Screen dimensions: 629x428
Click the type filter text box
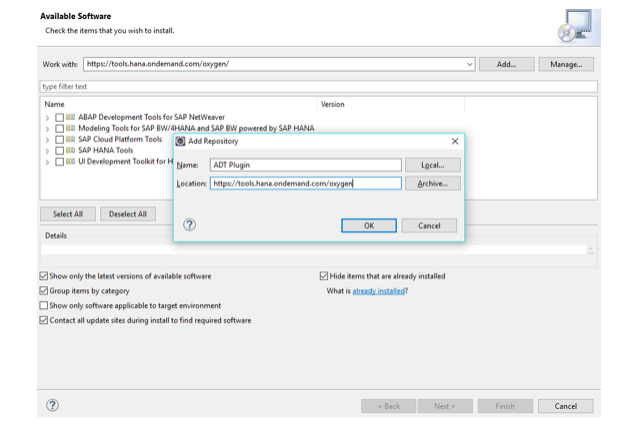pyautogui.click(x=318, y=87)
